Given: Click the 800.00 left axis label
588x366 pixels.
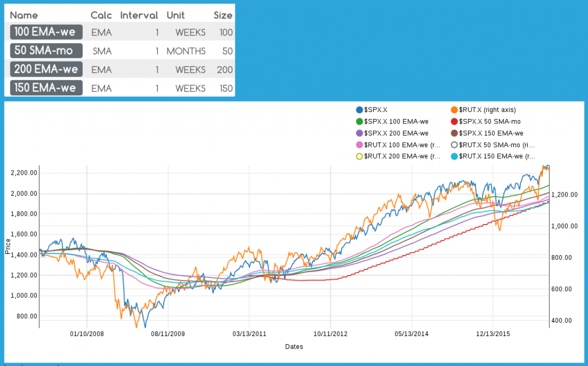Looking at the screenshot, I should [27, 316].
